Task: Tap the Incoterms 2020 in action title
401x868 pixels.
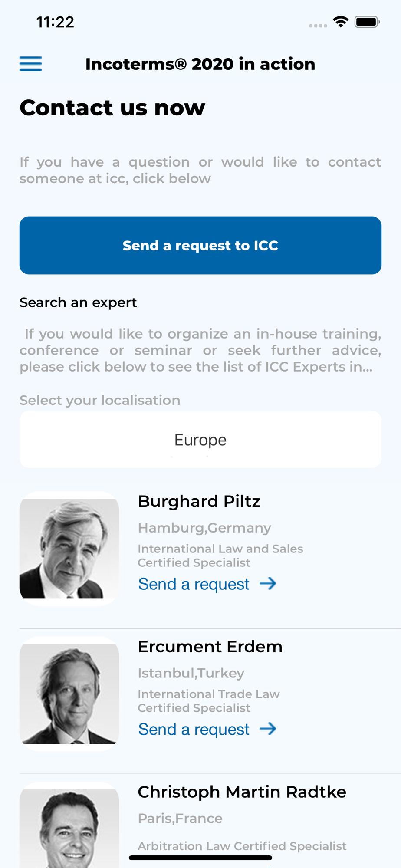Action: coord(200,64)
